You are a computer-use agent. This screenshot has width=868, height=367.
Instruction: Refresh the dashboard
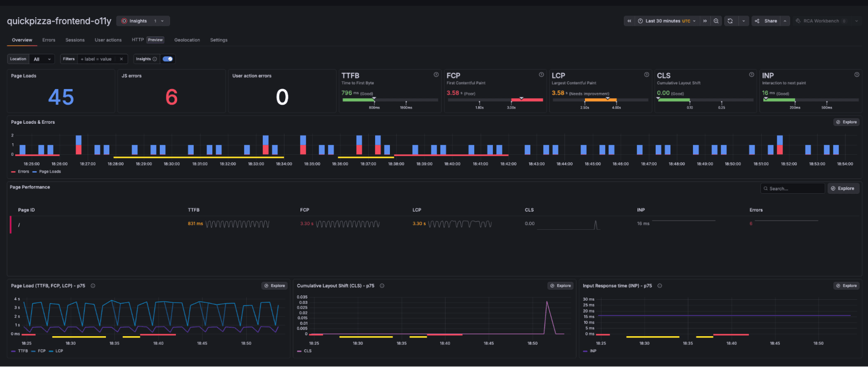point(730,21)
